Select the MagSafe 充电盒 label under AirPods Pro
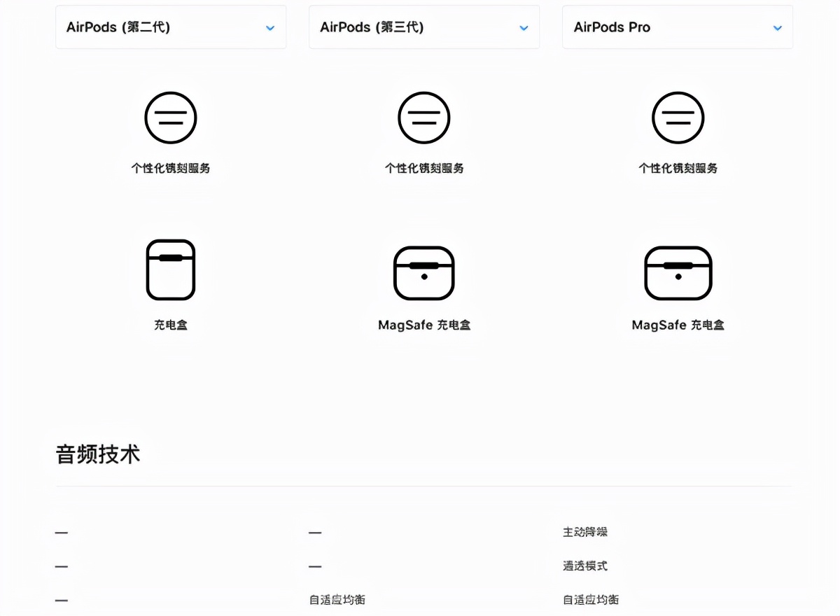Viewport: 840px width, 616px height. (678, 325)
